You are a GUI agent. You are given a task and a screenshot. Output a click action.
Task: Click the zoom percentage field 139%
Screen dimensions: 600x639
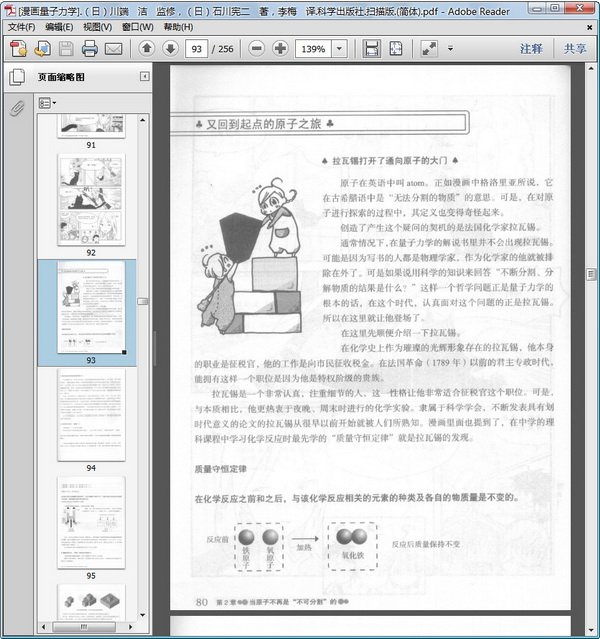point(313,48)
